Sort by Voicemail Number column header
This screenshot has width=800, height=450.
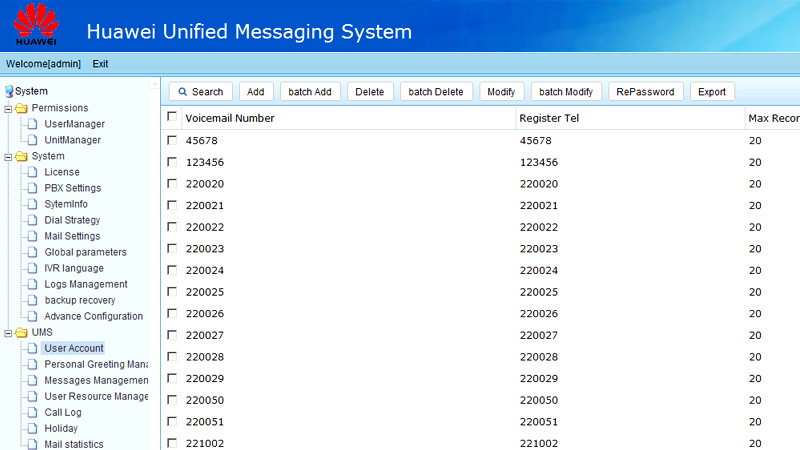click(230, 118)
